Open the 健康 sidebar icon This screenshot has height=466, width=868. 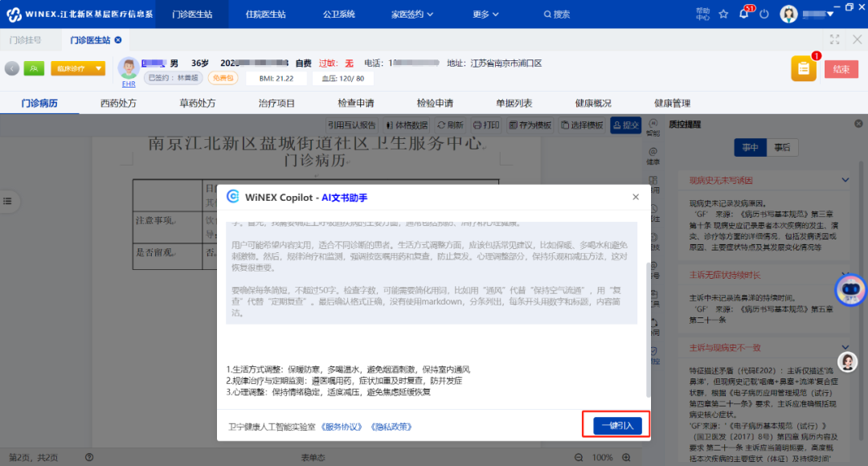pyautogui.click(x=653, y=156)
